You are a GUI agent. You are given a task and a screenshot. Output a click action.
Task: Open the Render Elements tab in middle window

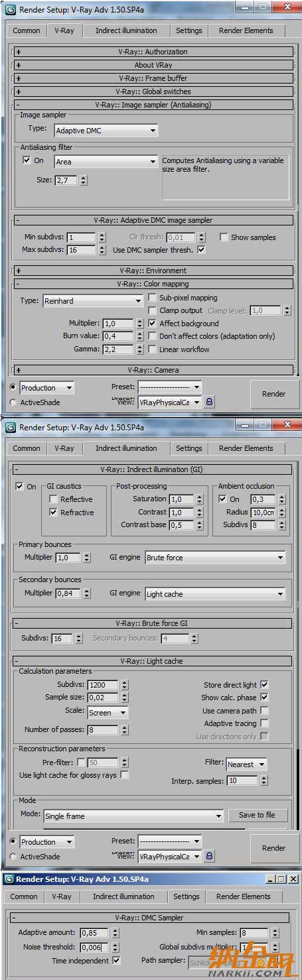(246, 448)
